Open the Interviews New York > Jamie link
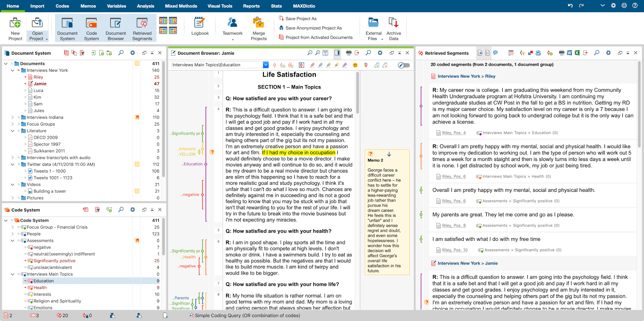The width and height of the screenshot is (644, 321). coord(468,263)
